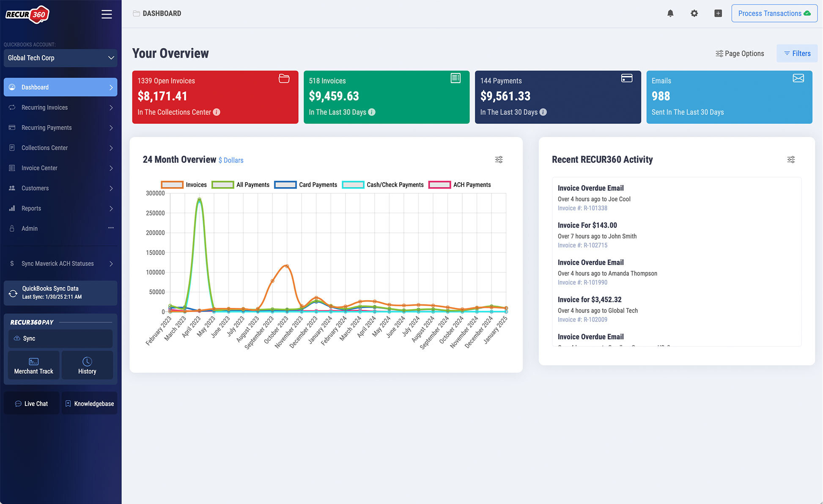The height and width of the screenshot is (504, 823).
Task: Expand the Recurring Payments chevron
Action: [111, 128]
